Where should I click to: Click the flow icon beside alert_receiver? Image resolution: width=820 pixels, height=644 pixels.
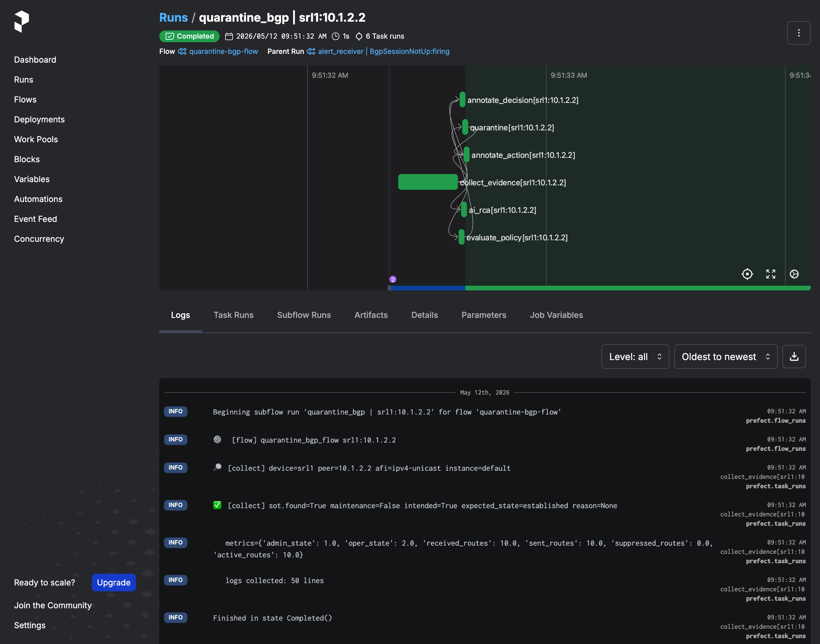(311, 51)
